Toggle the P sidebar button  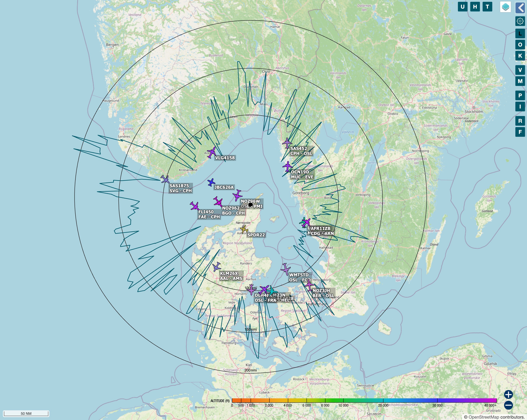[x=520, y=95]
